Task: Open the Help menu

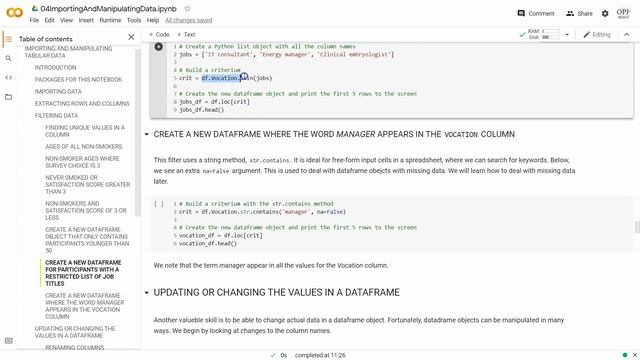Action: tap(153, 20)
